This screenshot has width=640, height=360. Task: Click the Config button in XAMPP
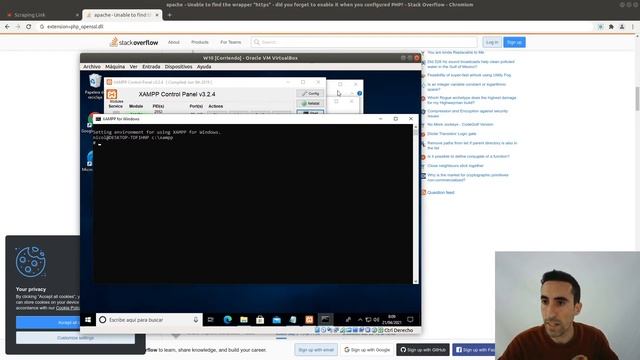point(311,93)
